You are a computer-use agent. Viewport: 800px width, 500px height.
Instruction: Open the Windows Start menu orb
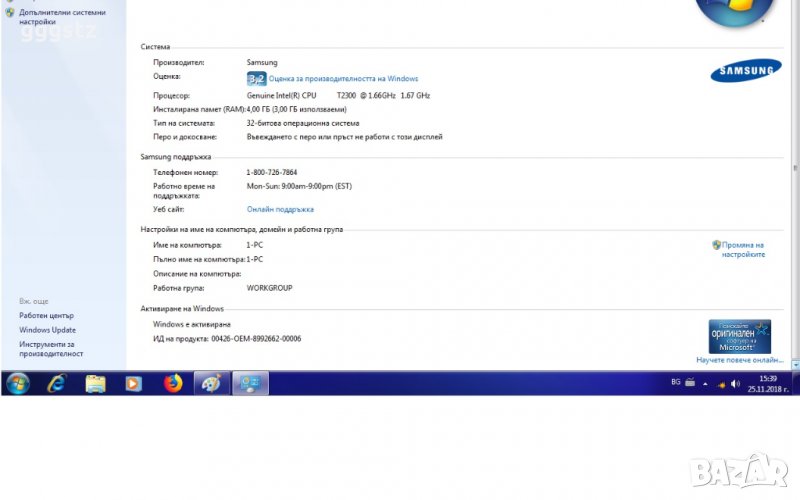point(18,383)
